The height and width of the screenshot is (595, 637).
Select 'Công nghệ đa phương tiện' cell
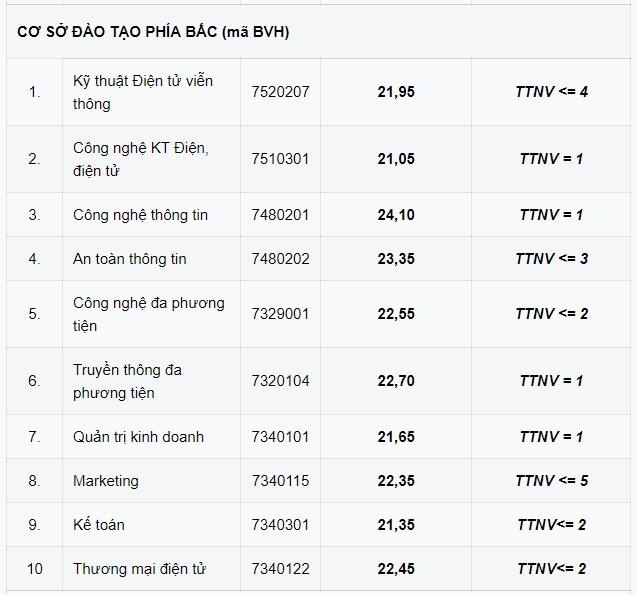pyautogui.click(x=148, y=314)
